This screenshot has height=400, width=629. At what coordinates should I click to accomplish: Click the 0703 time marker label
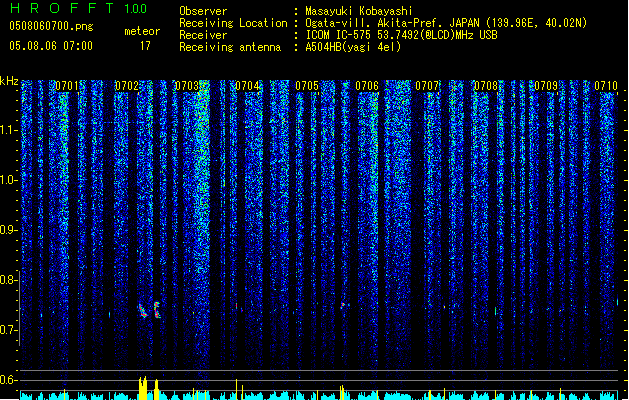(x=187, y=86)
